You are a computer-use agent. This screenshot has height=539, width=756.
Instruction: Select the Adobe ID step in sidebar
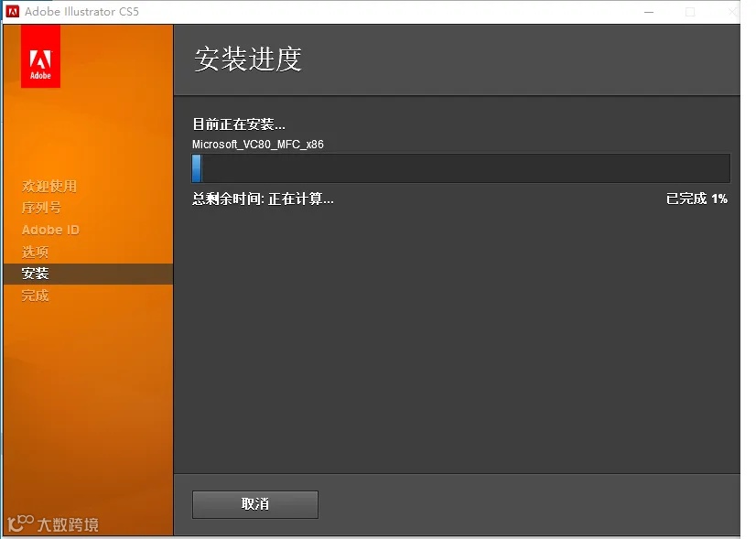[50, 230]
